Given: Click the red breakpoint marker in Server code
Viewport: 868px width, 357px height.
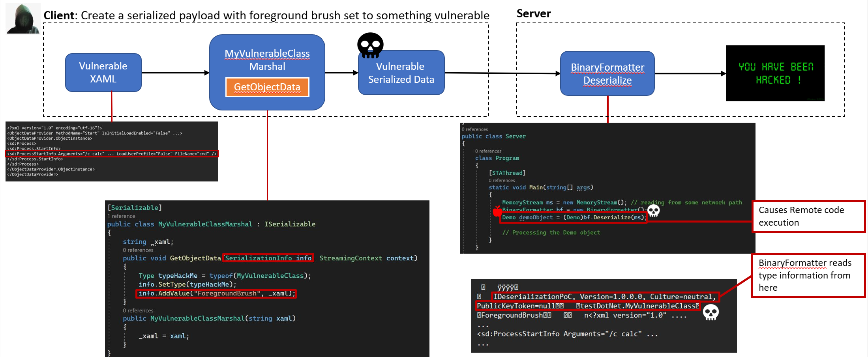Looking at the screenshot, I should tap(497, 211).
